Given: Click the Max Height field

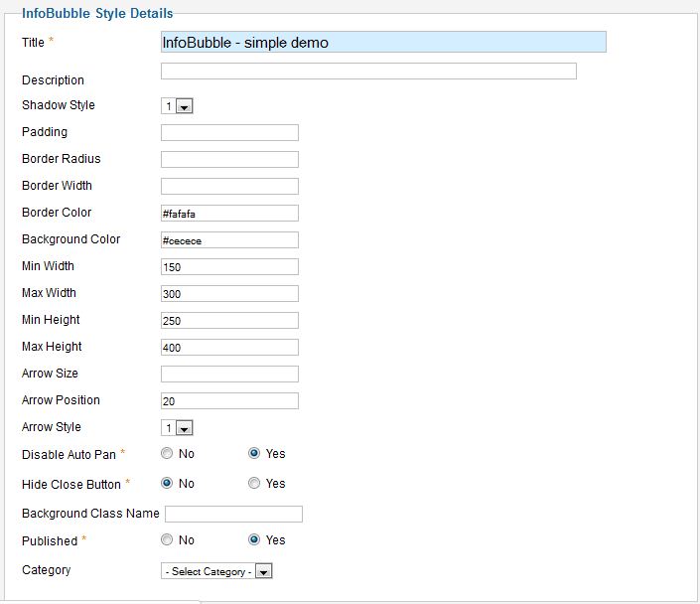Looking at the screenshot, I should pyautogui.click(x=228, y=347).
